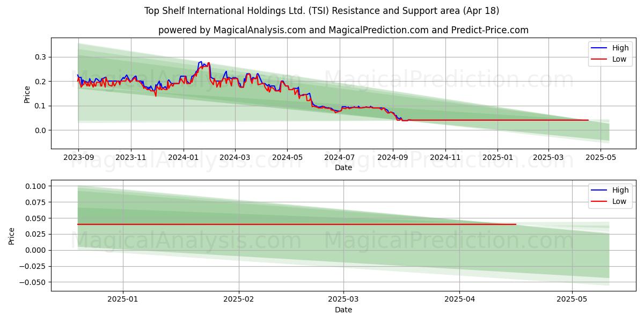Click the 0.100 price tick label
This screenshot has width=644, height=322.
[x=37, y=186]
